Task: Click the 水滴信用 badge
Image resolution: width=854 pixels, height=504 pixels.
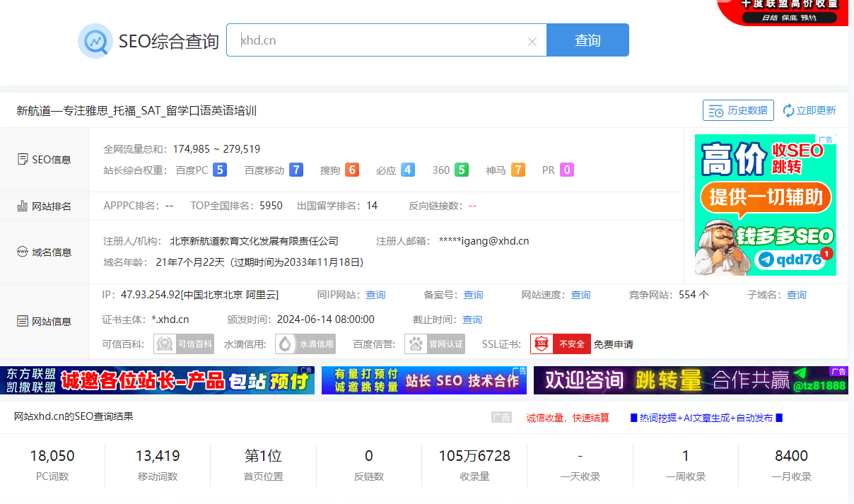Action: click(305, 344)
